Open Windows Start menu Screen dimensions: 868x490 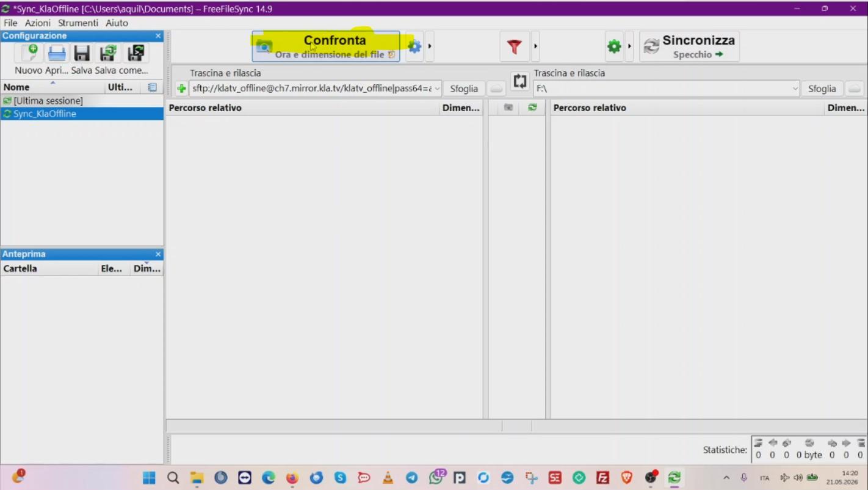(x=149, y=478)
